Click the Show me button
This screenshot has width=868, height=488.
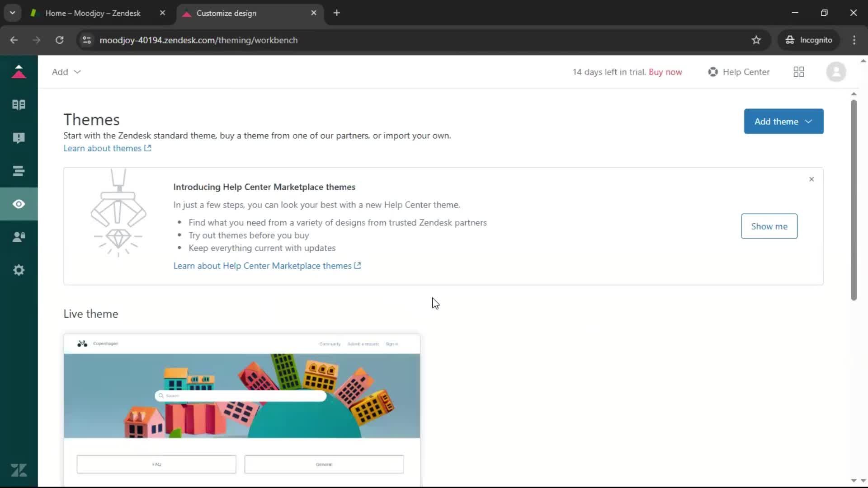[x=769, y=226]
